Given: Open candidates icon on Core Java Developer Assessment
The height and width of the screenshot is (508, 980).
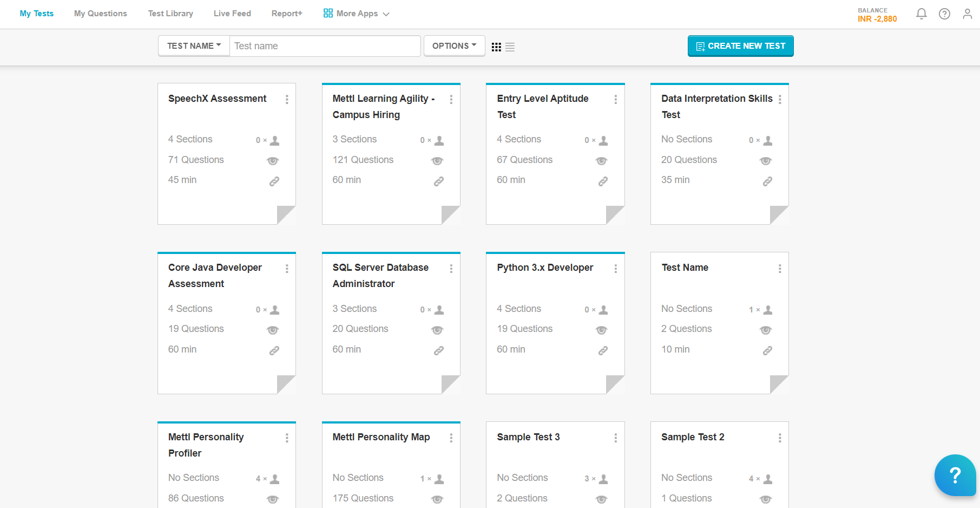Looking at the screenshot, I should 274,310.
